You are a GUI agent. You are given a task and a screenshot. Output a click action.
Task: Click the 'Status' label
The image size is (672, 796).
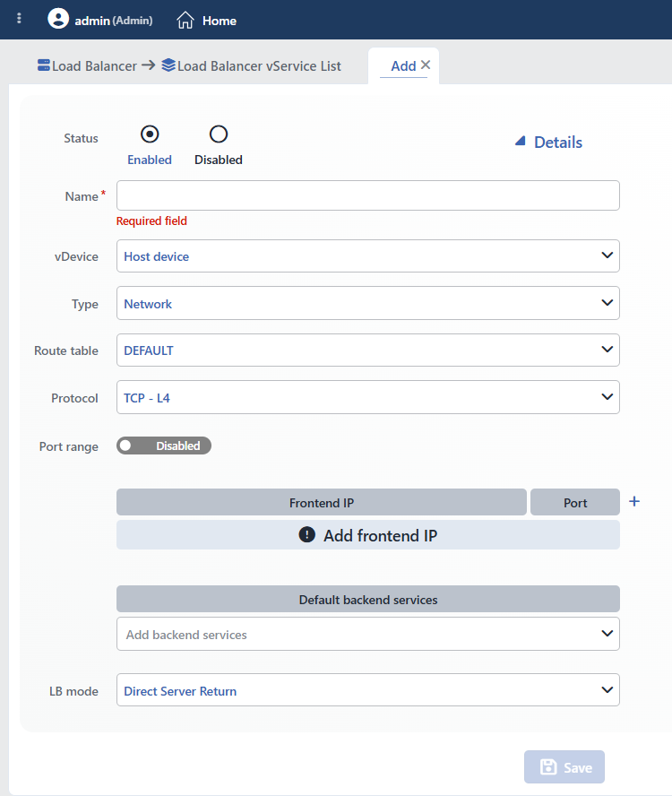pyautogui.click(x=81, y=138)
